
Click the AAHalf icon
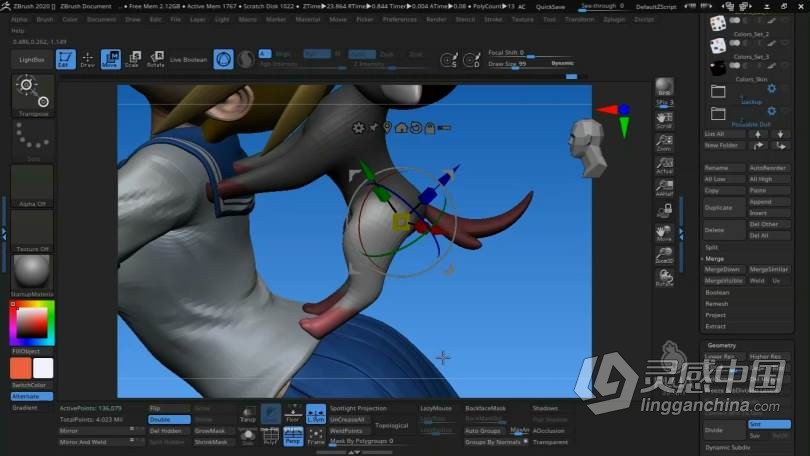pyautogui.click(x=664, y=188)
